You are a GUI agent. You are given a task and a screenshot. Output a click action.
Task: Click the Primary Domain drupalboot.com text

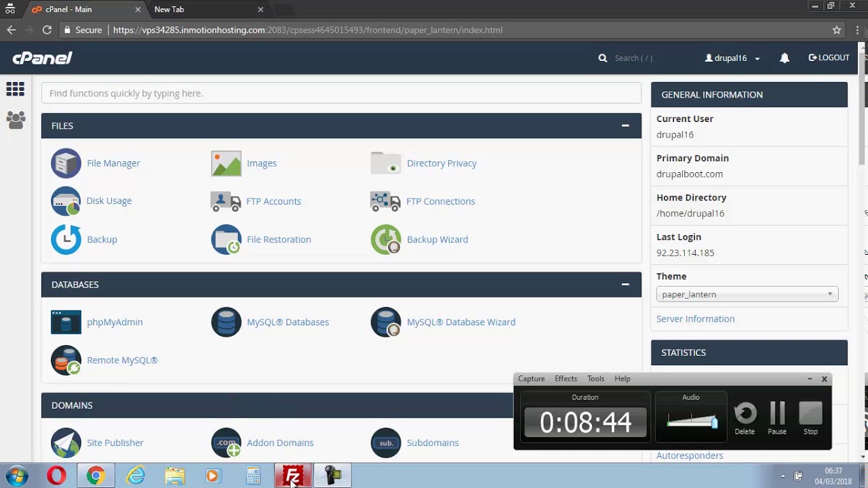(690, 174)
